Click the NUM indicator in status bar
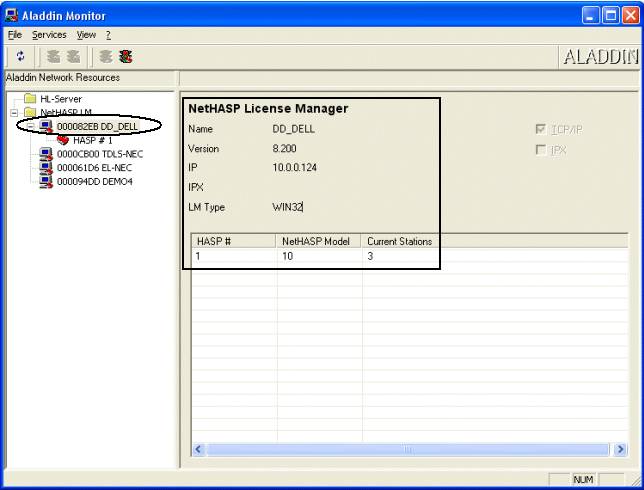Screen dimensions: 644x490 (583, 479)
